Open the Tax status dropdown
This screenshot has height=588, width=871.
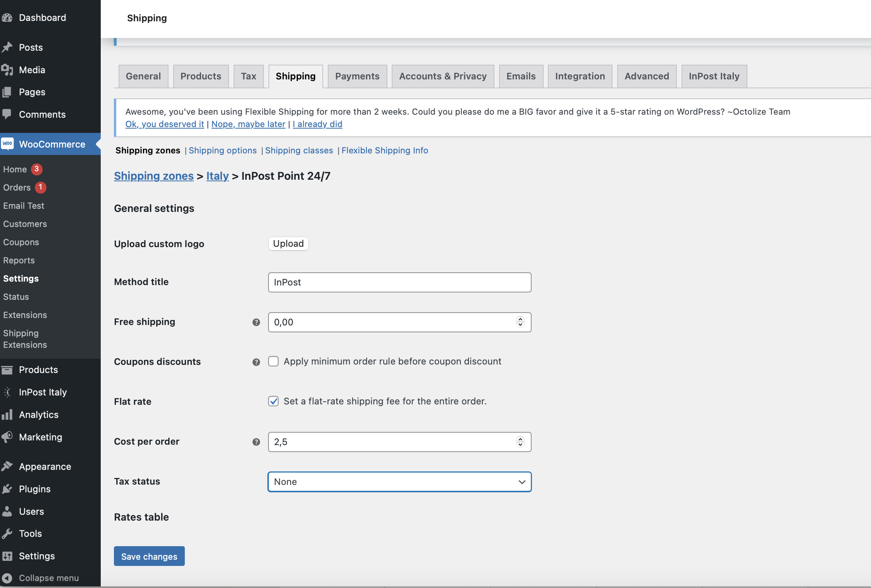tap(399, 482)
